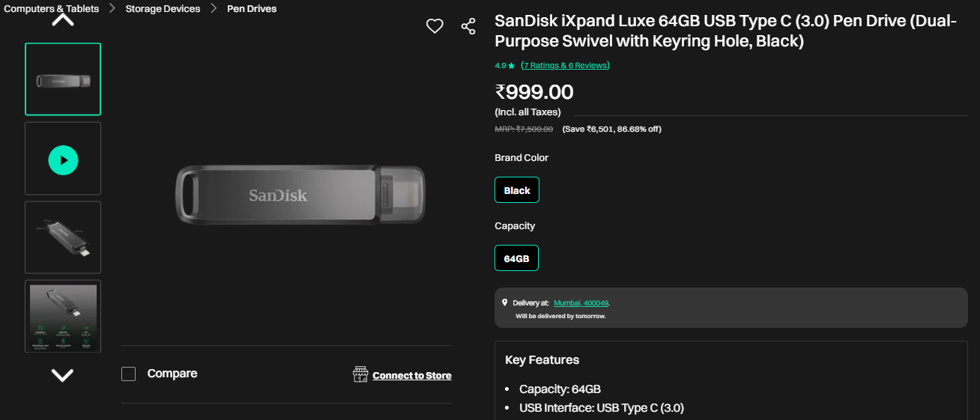980x420 pixels.
Task: Click the rating star icon
Action: [511, 66]
